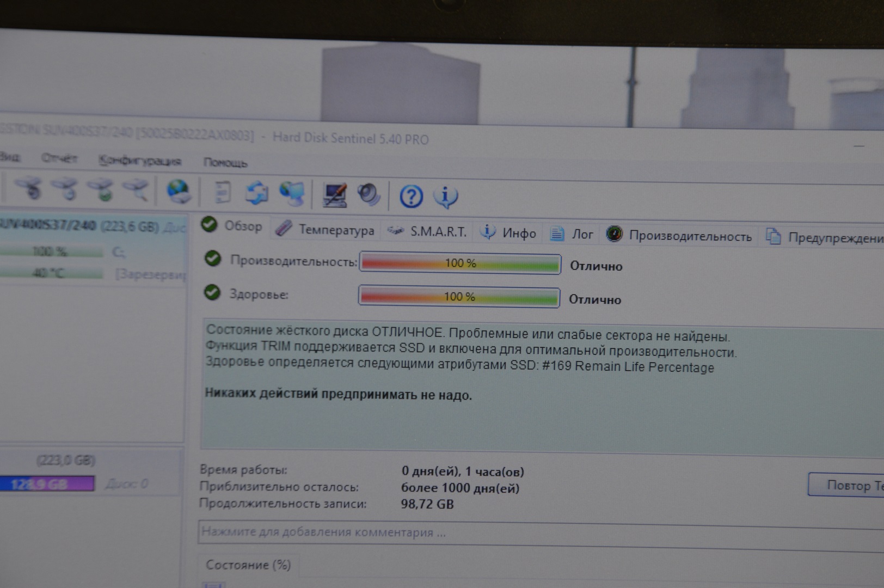The height and width of the screenshot is (588, 884).
Task: Click the Производительность 100 % bar
Action: tap(460, 263)
